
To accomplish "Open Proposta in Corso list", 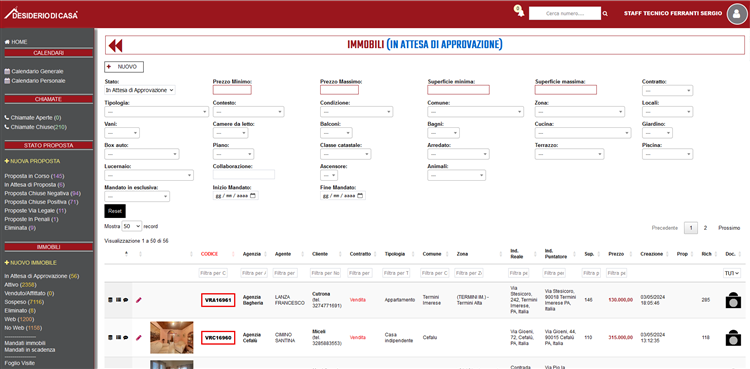I will tap(34, 176).
